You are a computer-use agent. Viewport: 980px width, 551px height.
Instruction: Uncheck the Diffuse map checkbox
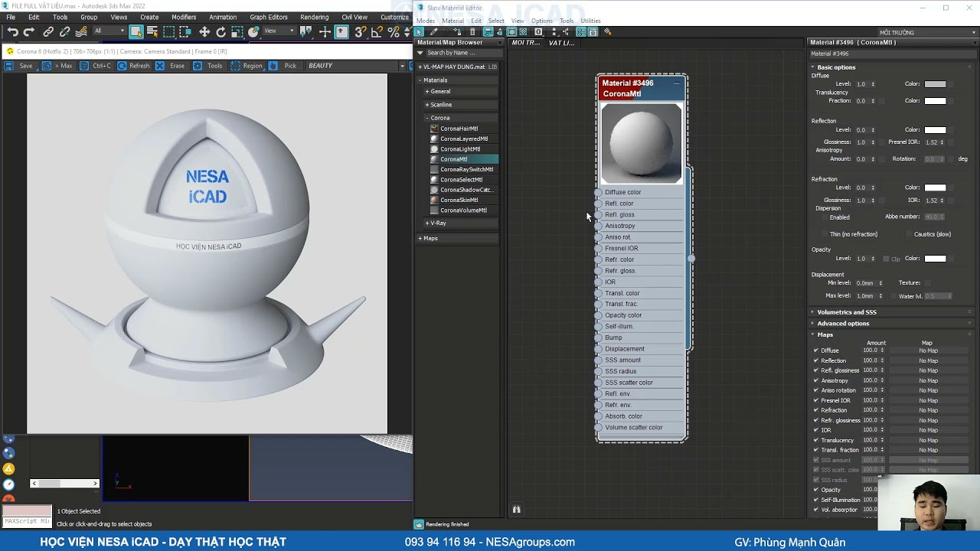pyautogui.click(x=816, y=350)
